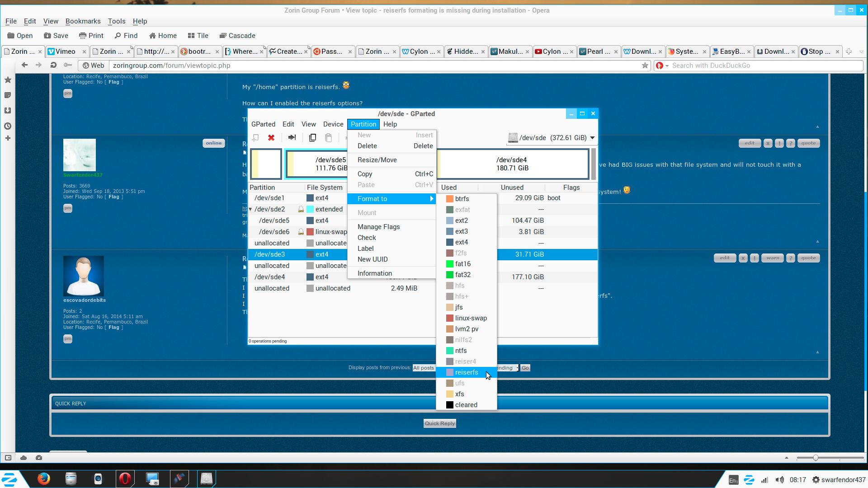Open the Zorin start menu icon

coord(10,479)
